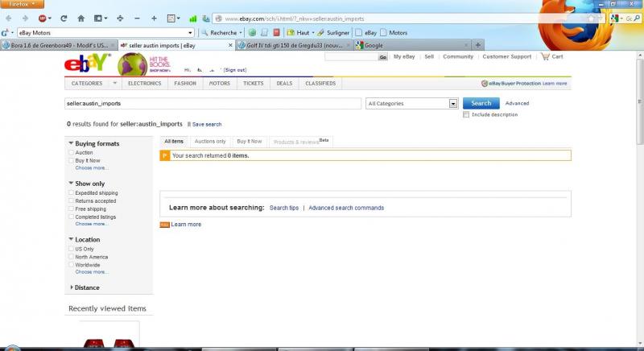Check the Buy It Now filter box
The height and width of the screenshot is (351, 644).
(x=71, y=160)
